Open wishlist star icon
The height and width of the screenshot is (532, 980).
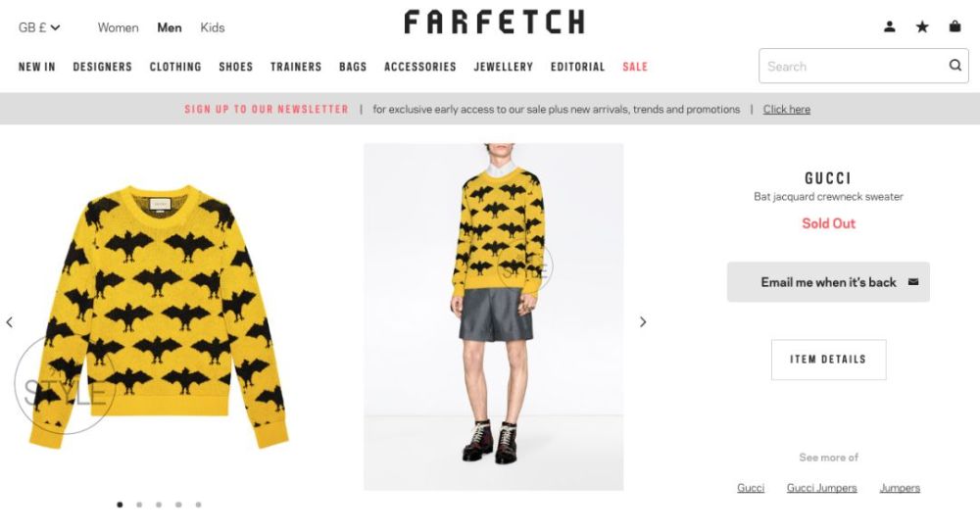(x=922, y=26)
